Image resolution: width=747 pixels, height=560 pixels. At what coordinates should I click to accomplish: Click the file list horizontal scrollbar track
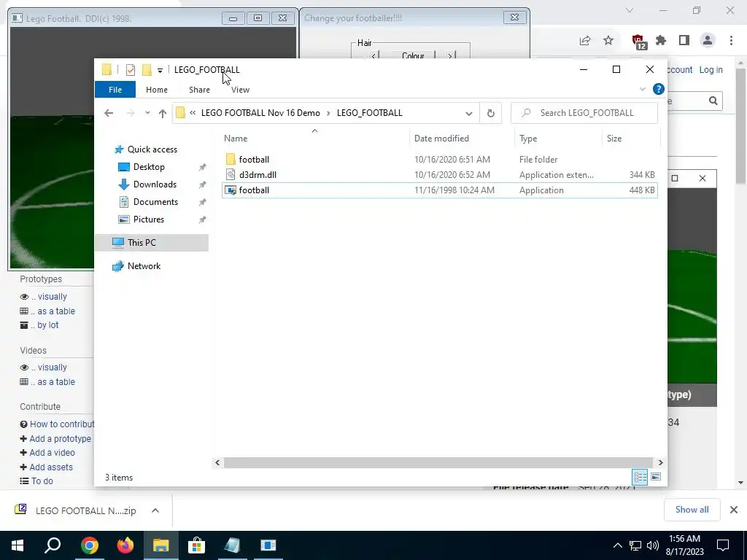click(438, 462)
